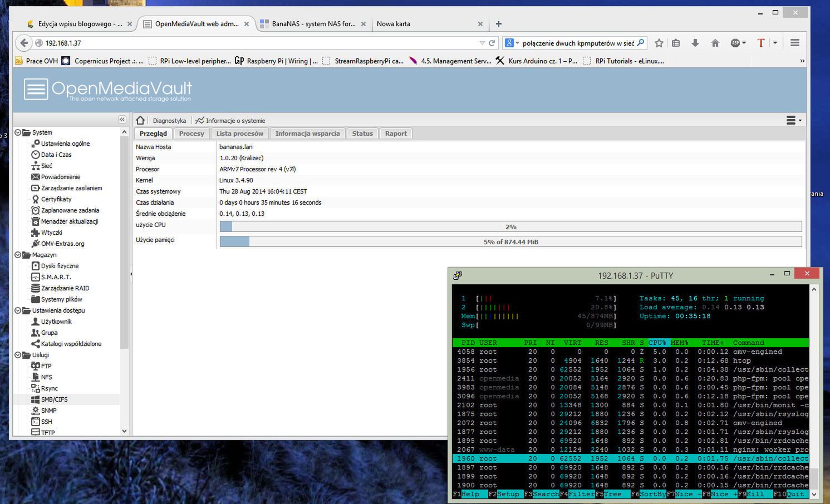Open the Sieć network item
Image resolution: width=830 pixels, height=504 pixels.
pyautogui.click(x=42, y=166)
